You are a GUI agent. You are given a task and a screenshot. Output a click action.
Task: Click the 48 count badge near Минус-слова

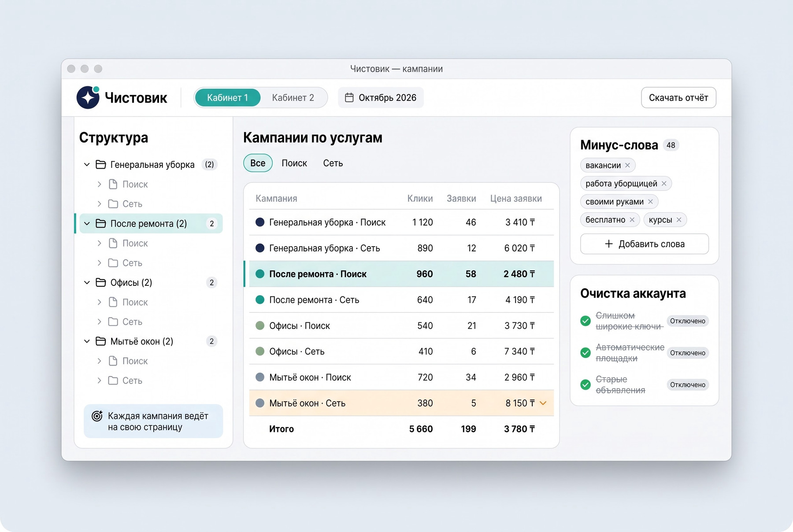click(x=671, y=145)
